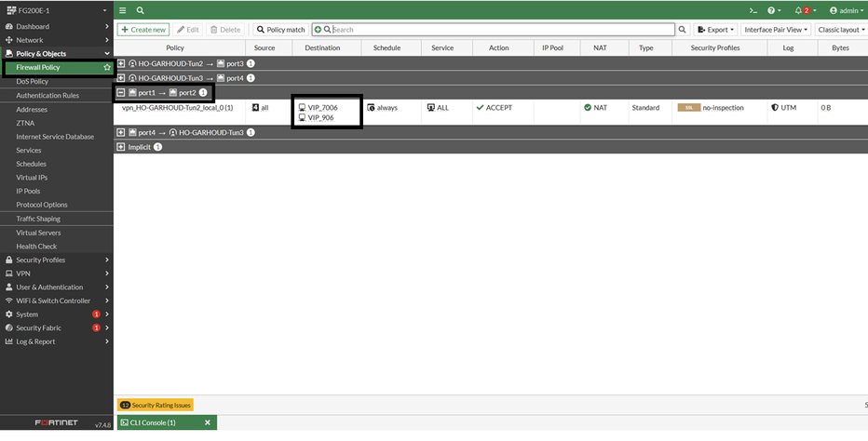Image resolution: width=868 pixels, height=441 pixels.
Task: Open the Classic layout dropdown
Action: point(841,30)
